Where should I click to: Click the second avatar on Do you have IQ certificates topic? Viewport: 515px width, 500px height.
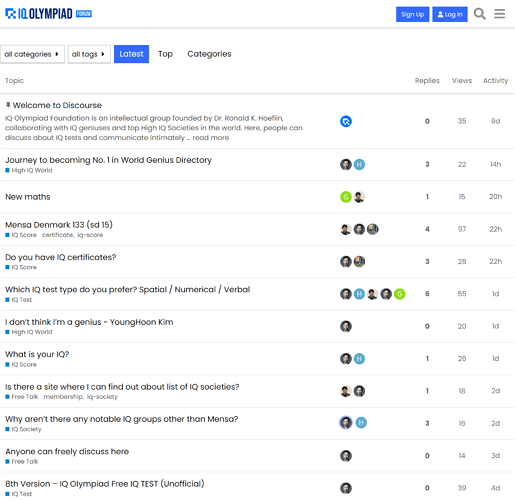tap(359, 261)
